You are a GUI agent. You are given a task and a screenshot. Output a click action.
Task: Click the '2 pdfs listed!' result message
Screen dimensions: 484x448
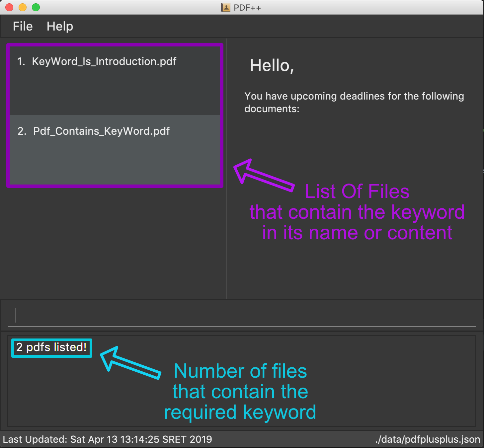pos(51,347)
